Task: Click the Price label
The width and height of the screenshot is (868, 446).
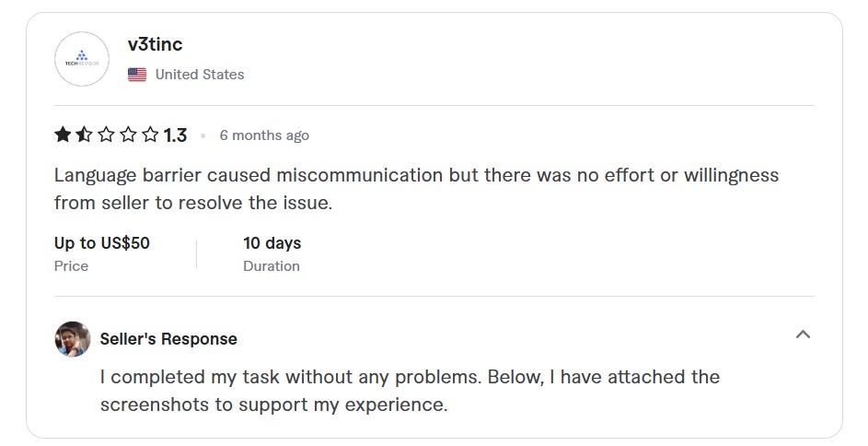Action: [72, 266]
